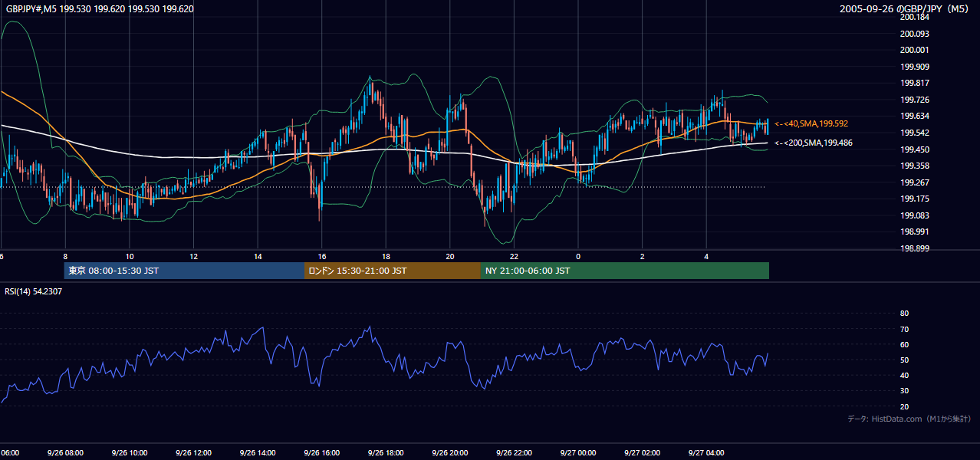Click the 9/26 14:00 time label
980x460 pixels.
(258, 453)
